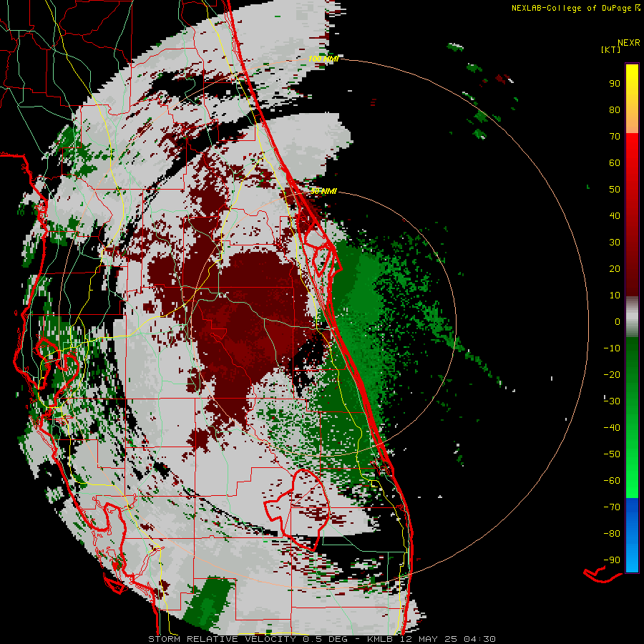The image size is (644, 644).
Task: Click the 20 value on velocity scale
Action: (x=615, y=269)
